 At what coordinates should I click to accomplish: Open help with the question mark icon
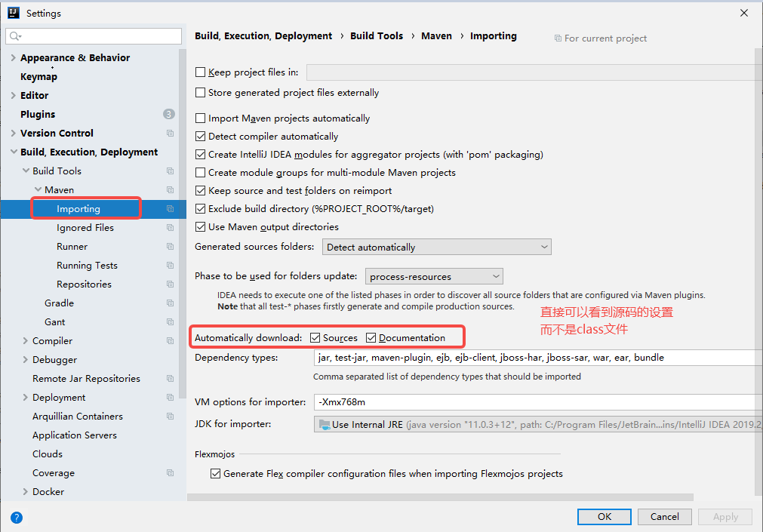[x=17, y=518]
